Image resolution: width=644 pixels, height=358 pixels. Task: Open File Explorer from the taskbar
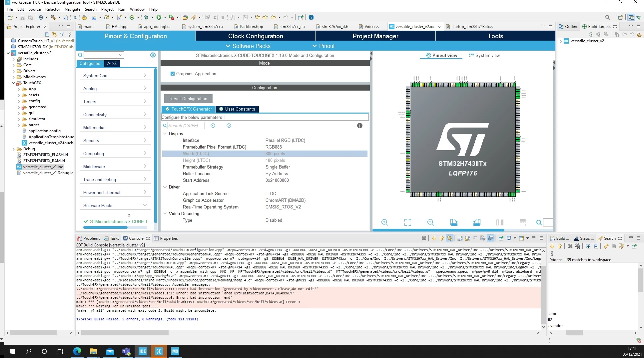tap(93, 351)
